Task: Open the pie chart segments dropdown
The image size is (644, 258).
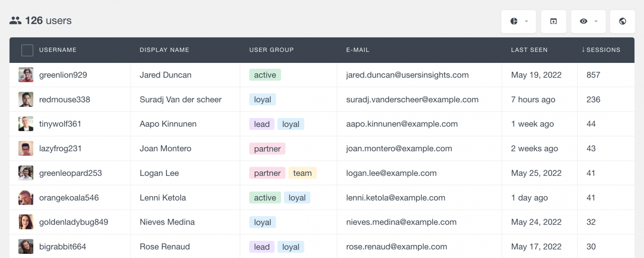Action: coord(518,21)
